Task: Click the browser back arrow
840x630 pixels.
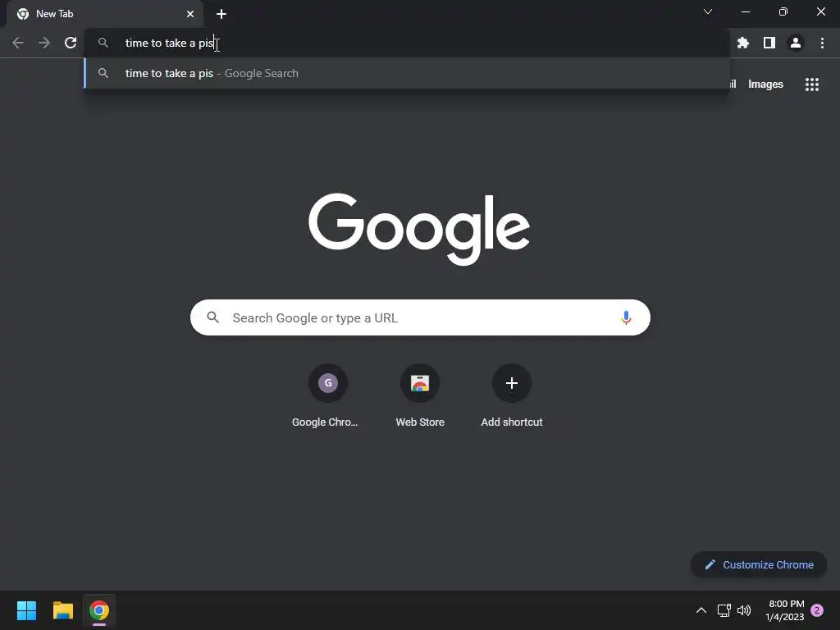Action: 18,43
